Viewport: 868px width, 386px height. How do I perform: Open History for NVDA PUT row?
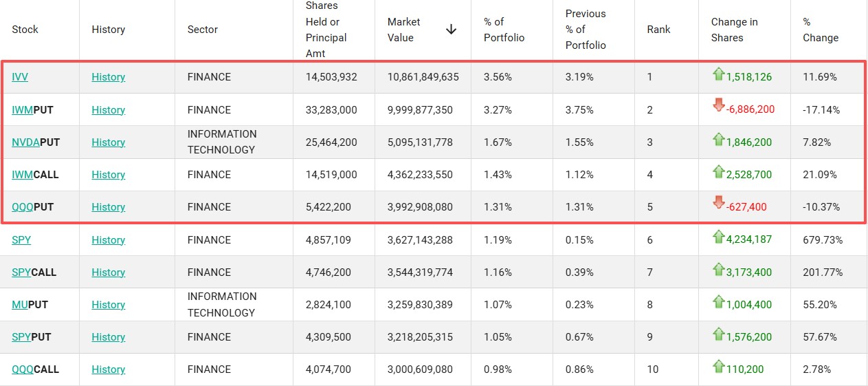click(108, 142)
